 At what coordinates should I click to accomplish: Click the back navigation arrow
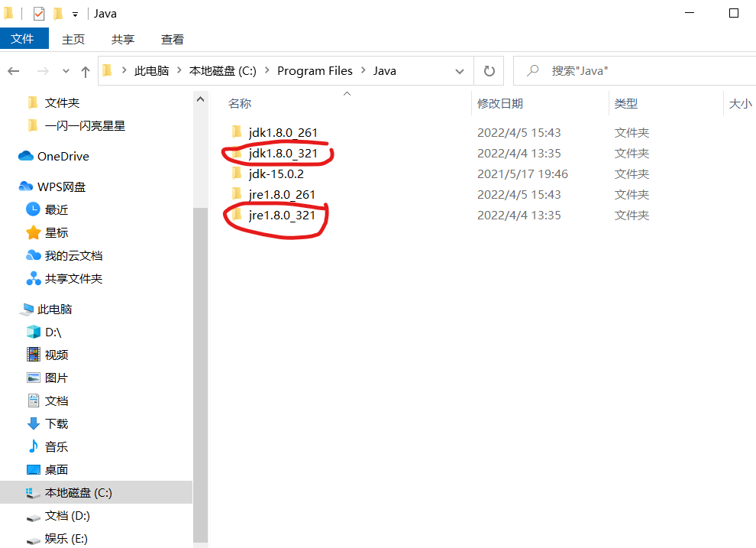(14, 70)
